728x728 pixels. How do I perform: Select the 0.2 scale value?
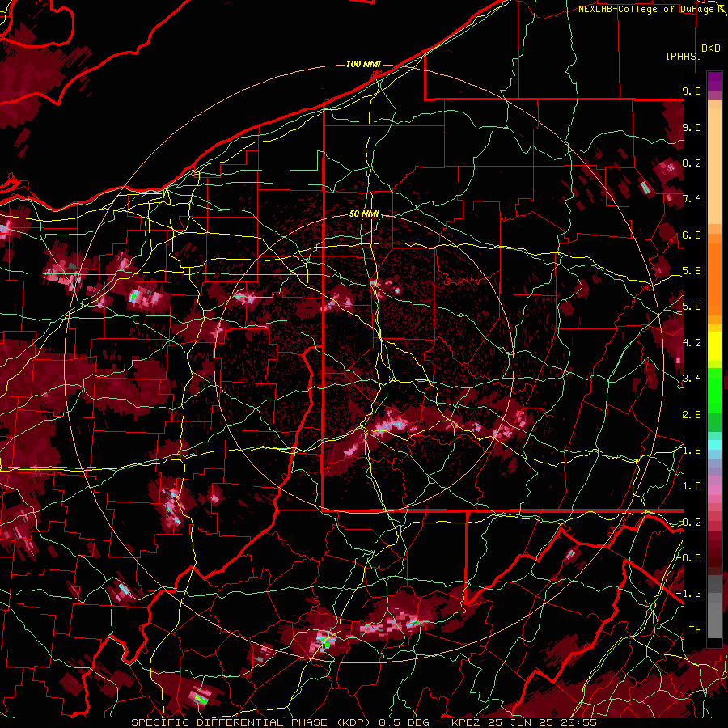click(x=692, y=523)
